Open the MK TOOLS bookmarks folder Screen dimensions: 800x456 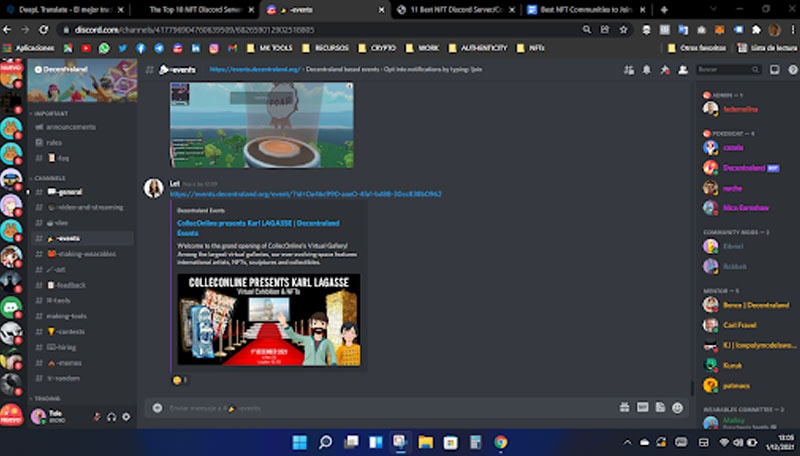[269, 48]
